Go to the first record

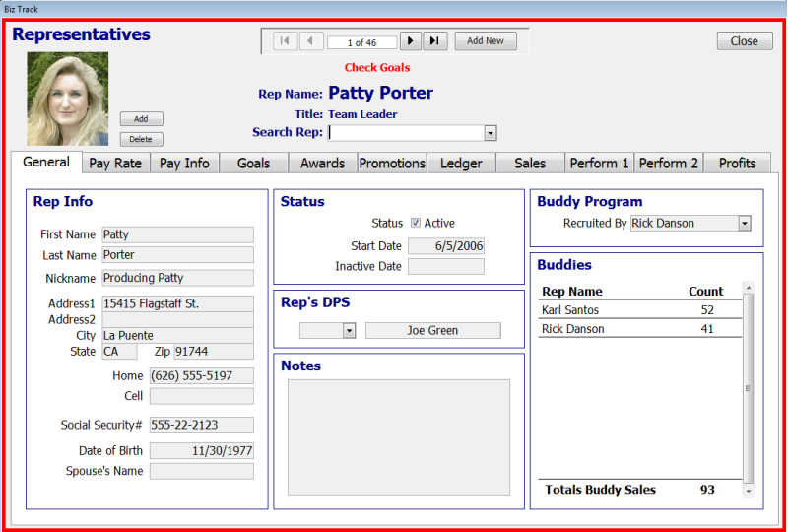point(285,41)
